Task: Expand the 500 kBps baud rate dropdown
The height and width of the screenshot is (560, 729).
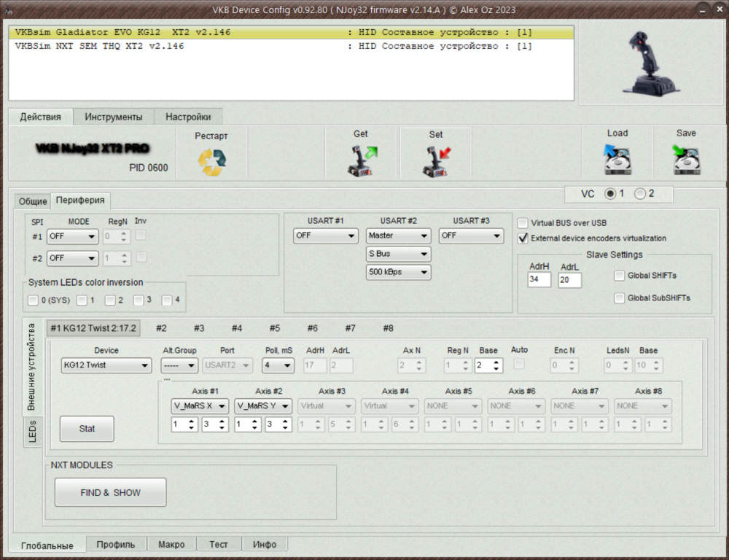Action: (398, 272)
